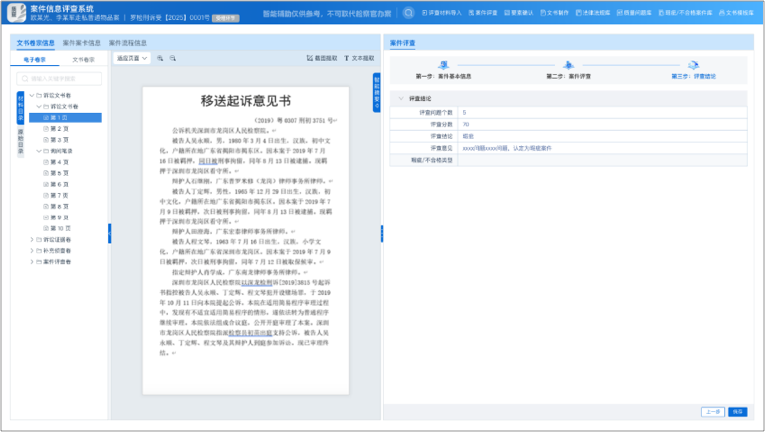Image resolution: width=765 pixels, height=432 pixels.
Task: Open 质量问题库 in the top toolbar
Action: tap(634, 13)
